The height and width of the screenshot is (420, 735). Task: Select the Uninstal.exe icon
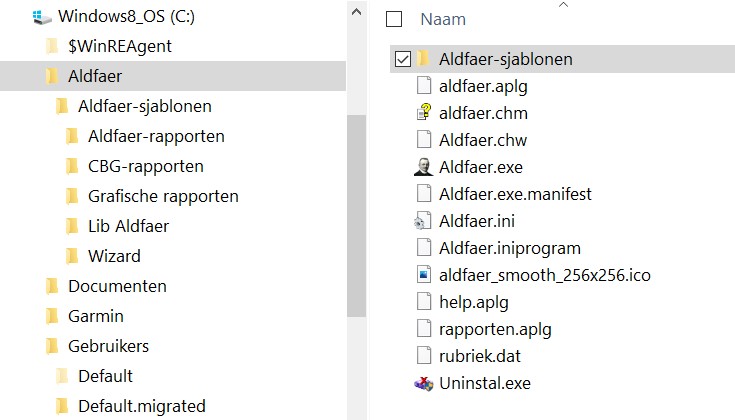[424, 383]
